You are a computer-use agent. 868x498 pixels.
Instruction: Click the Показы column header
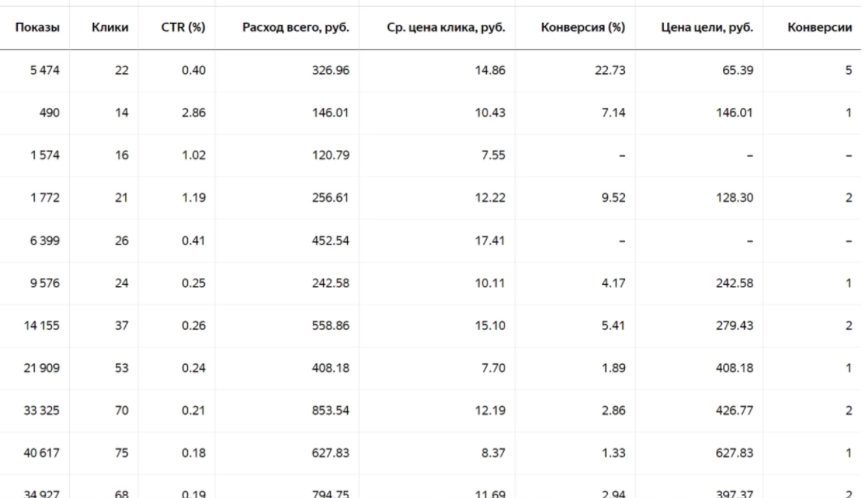(x=38, y=29)
